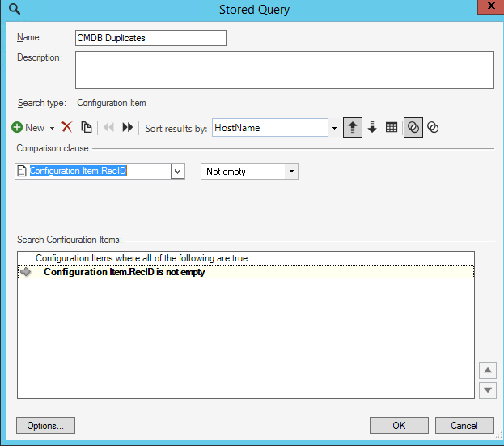This screenshot has height=446, width=504.
Task: Click the copy clause icon
Action: pos(86,128)
